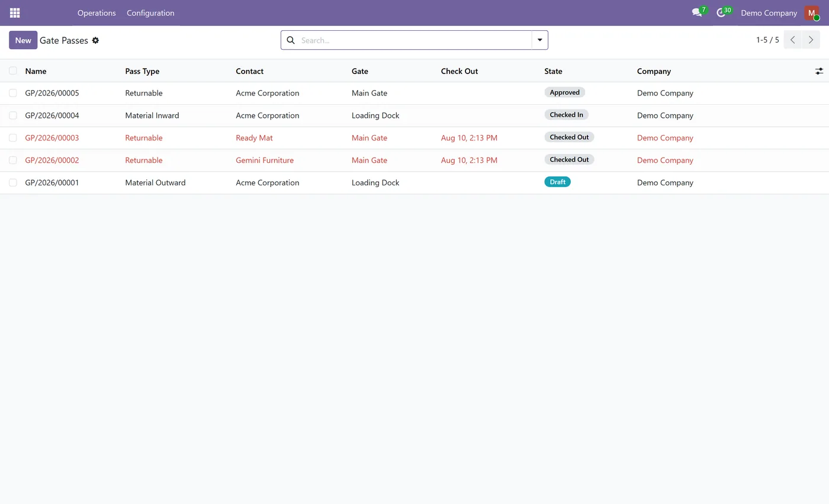Click the Gemini Furniture contact cell
829x504 pixels.
point(265,160)
